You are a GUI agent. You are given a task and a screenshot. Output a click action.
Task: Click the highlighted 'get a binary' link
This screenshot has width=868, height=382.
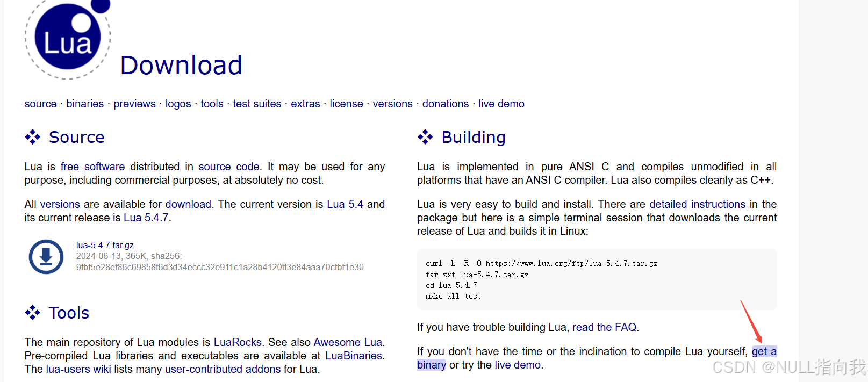764,351
